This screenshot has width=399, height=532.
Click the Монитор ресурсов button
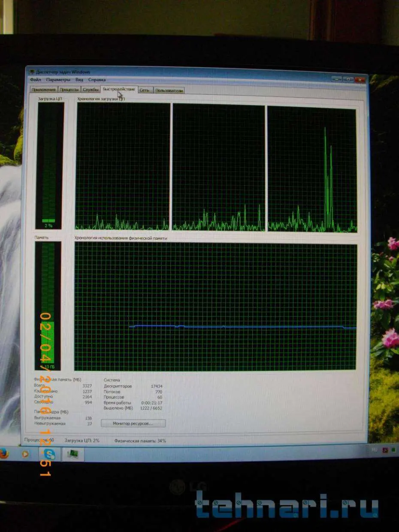coord(133,423)
